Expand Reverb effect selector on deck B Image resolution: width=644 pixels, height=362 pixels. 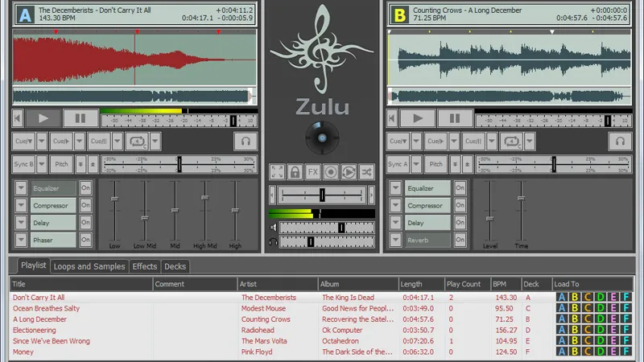395,240
